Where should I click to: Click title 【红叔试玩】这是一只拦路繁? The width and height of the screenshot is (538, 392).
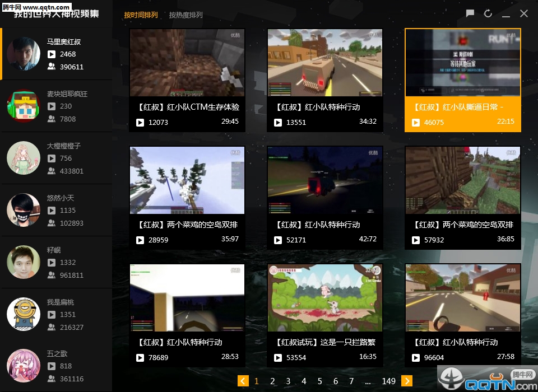(326, 342)
